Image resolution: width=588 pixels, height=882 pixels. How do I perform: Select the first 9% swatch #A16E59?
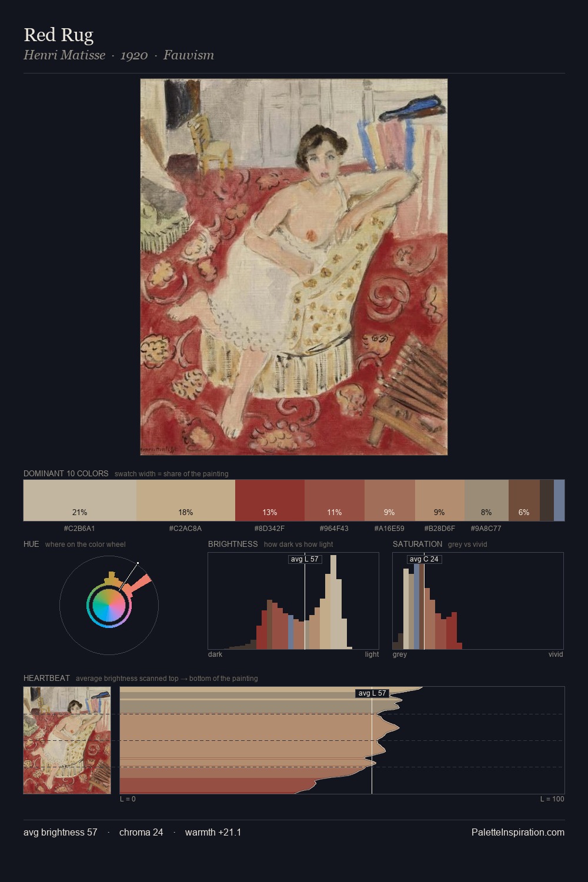390,500
